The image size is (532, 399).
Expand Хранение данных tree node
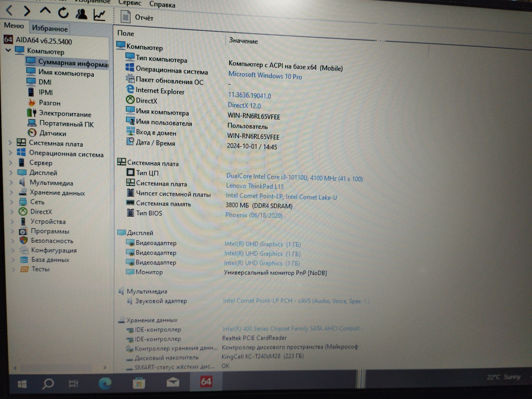11,192
